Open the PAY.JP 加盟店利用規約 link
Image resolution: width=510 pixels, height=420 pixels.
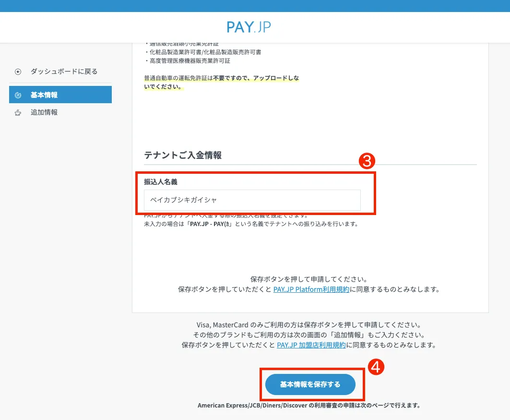coord(311,345)
